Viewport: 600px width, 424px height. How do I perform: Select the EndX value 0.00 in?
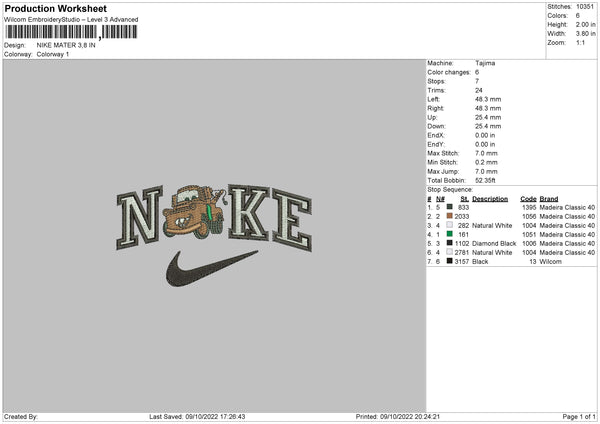(485, 135)
